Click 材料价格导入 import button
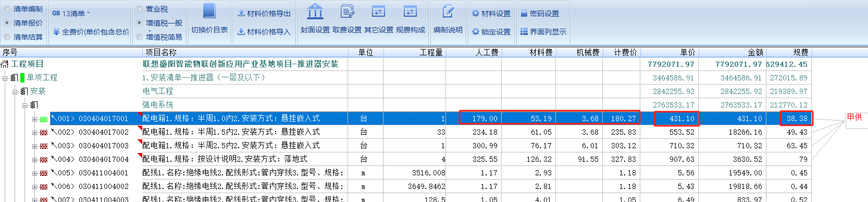 point(264,32)
